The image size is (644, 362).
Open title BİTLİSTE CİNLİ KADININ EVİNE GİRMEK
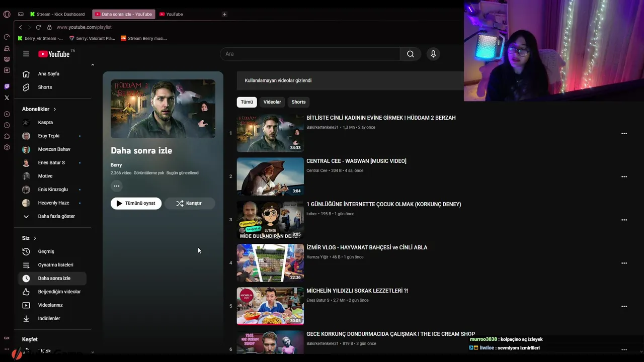(381, 118)
